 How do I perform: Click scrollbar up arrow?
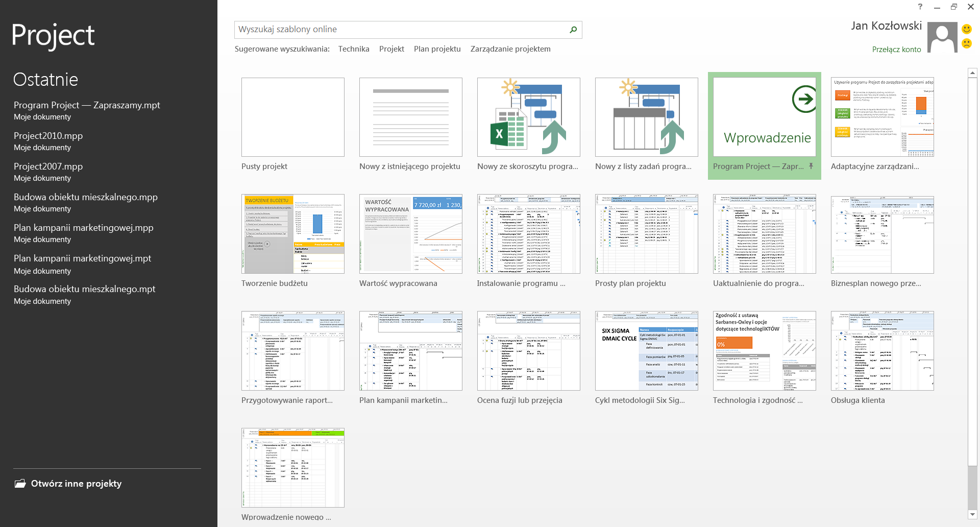pos(972,73)
